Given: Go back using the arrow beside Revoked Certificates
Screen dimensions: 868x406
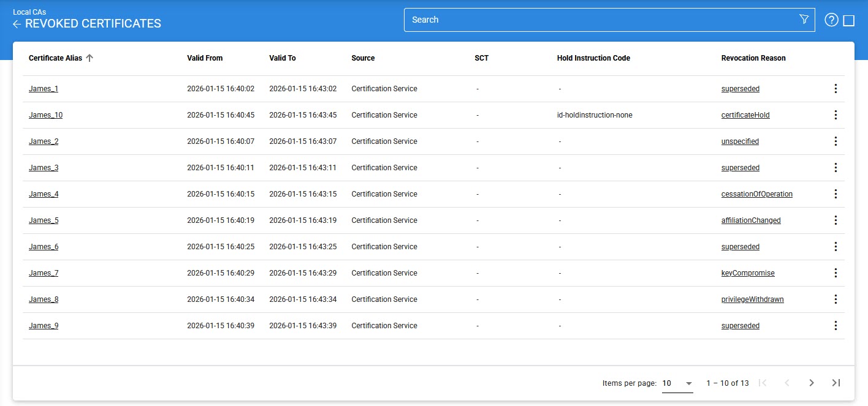Looking at the screenshot, I should 17,24.
